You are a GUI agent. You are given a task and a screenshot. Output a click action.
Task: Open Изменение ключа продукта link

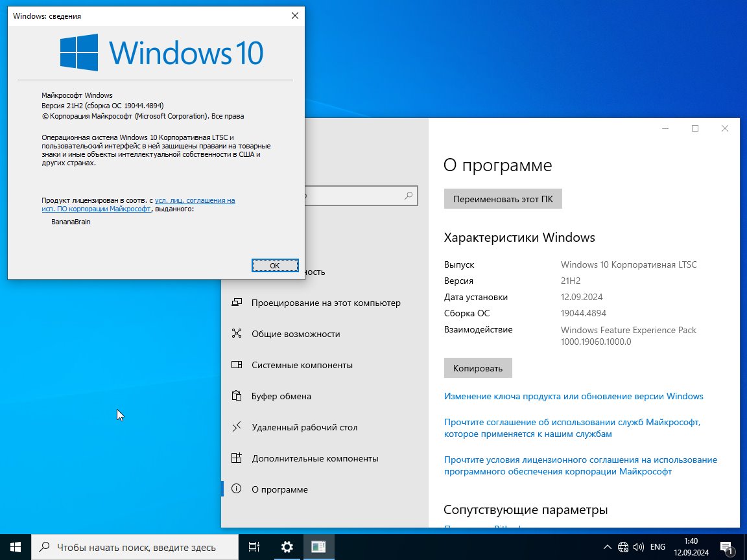[574, 396]
